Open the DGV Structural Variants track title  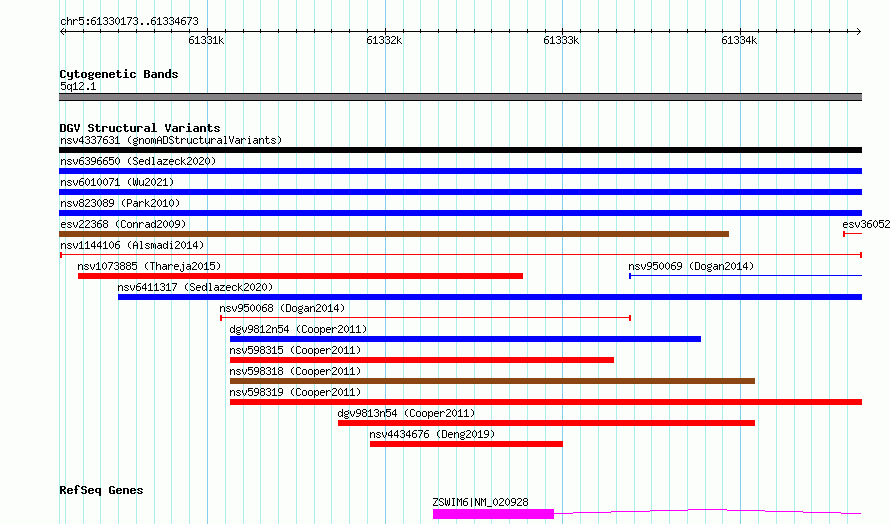140,128
